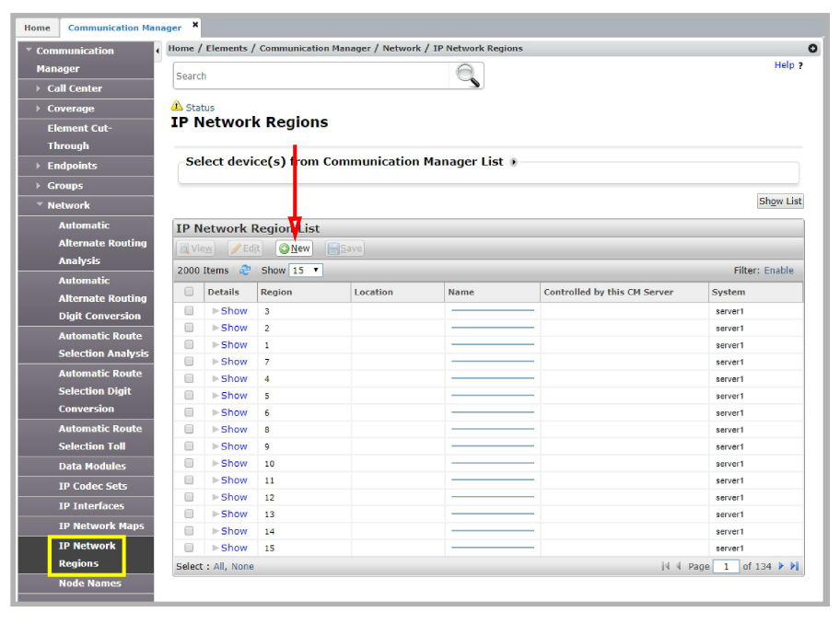Go to the last page using double-arrow icon

pos(794,566)
